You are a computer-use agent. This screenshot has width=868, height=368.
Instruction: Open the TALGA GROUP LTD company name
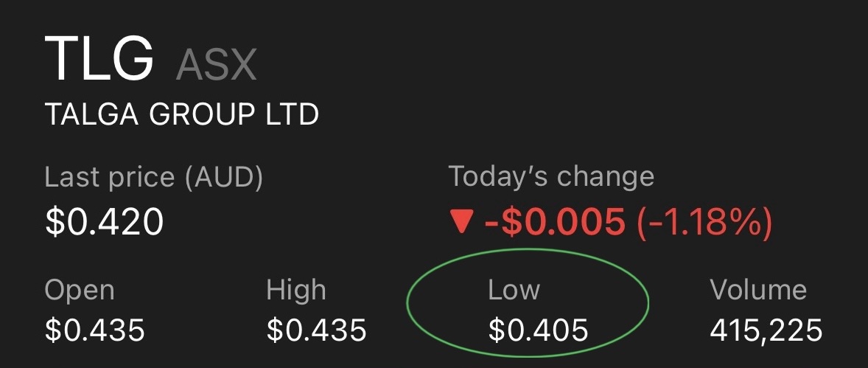[182, 114]
